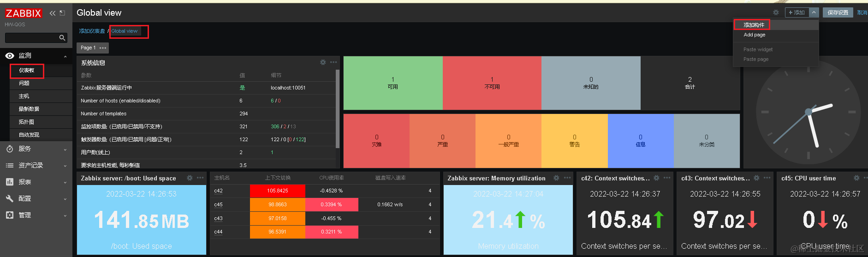This screenshot has height=257, width=868.
Task: Open the 拓扑图 sidebar item
Action: [41, 122]
